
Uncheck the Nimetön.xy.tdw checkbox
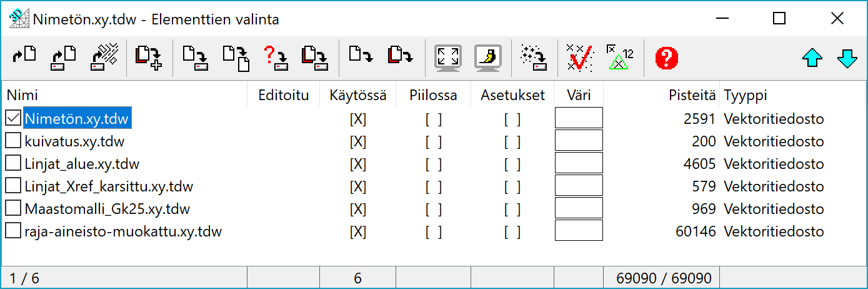pos(13,118)
